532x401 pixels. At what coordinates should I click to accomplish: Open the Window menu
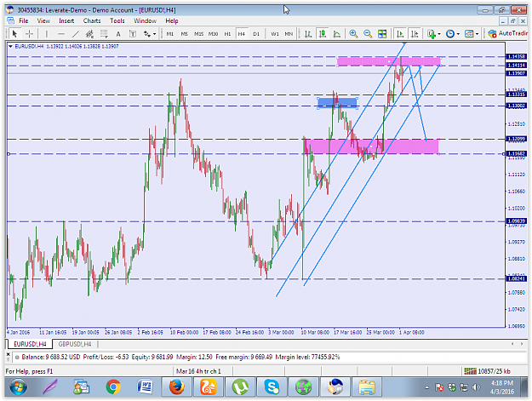(x=145, y=20)
